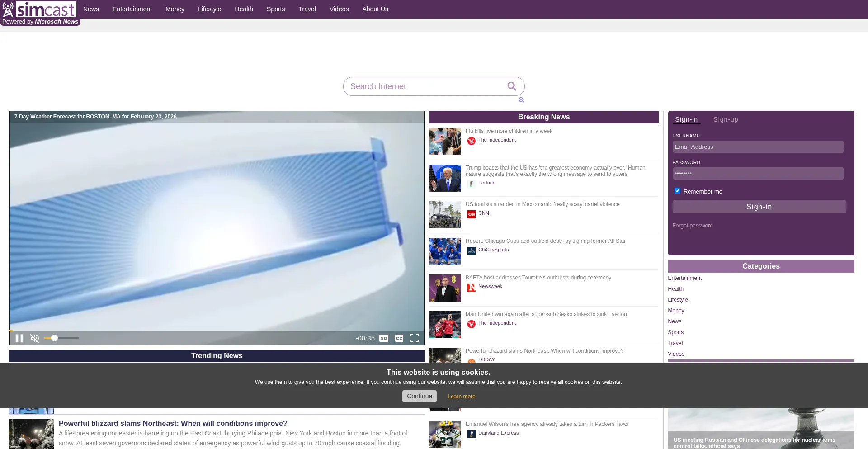Open Health in Categories list
Screen dimensions: 868x449
click(x=676, y=289)
